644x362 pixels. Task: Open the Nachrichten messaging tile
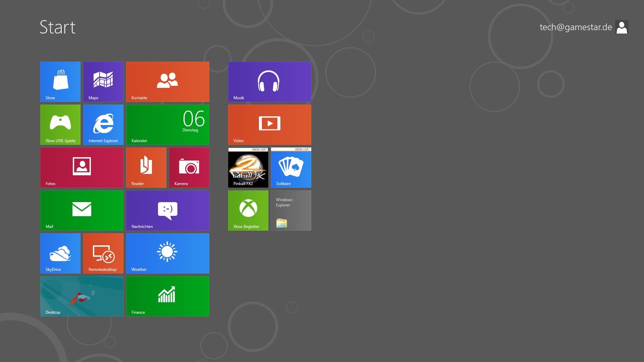pyautogui.click(x=168, y=210)
